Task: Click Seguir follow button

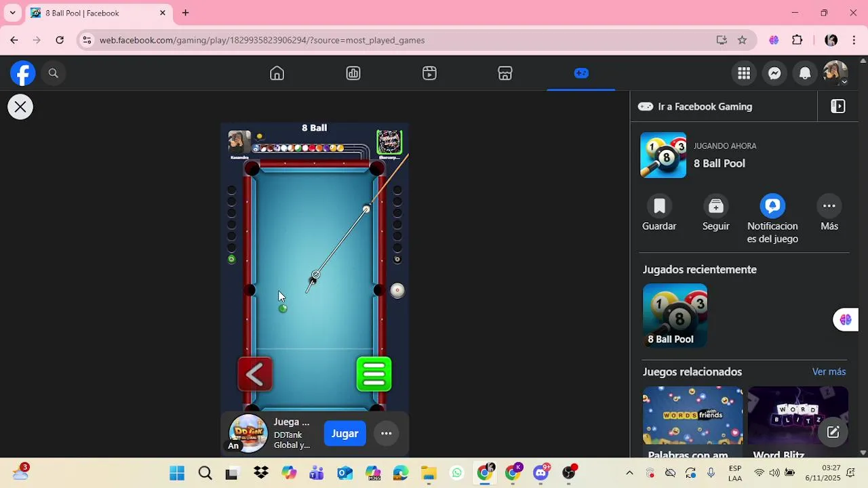Action: (716, 213)
